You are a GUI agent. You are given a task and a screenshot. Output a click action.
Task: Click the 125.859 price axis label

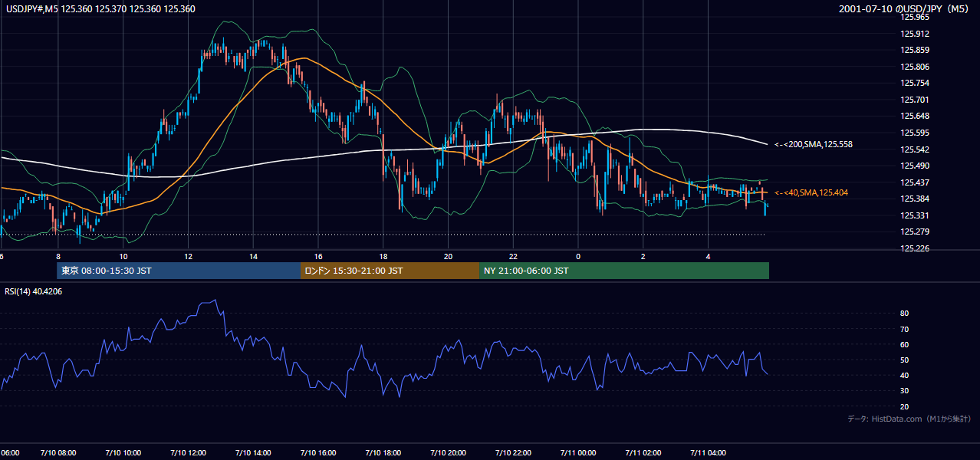916,50
